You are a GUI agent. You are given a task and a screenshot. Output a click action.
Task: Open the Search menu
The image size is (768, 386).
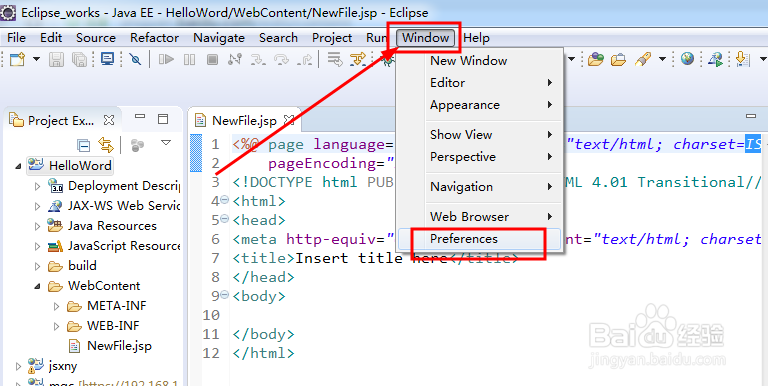pos(278,38)
